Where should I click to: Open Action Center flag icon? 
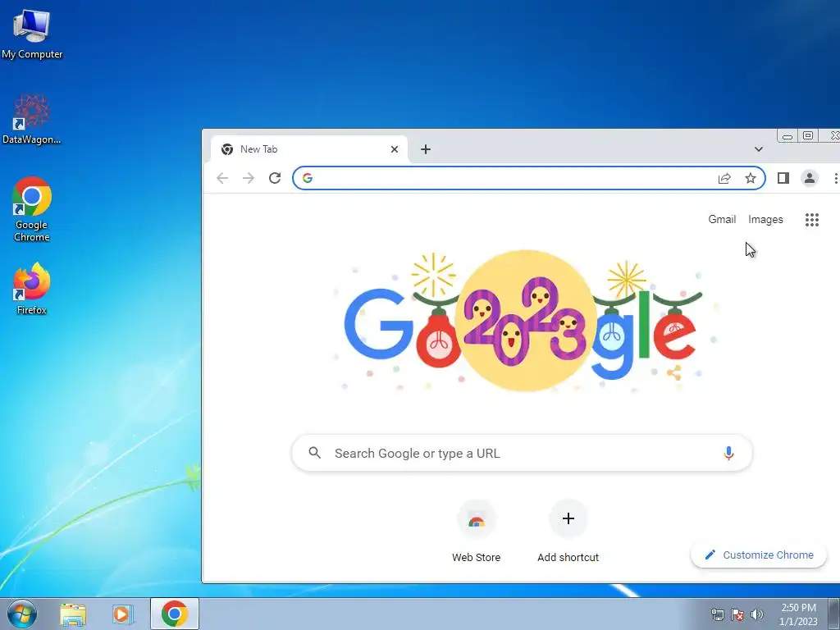click(737, 614)
